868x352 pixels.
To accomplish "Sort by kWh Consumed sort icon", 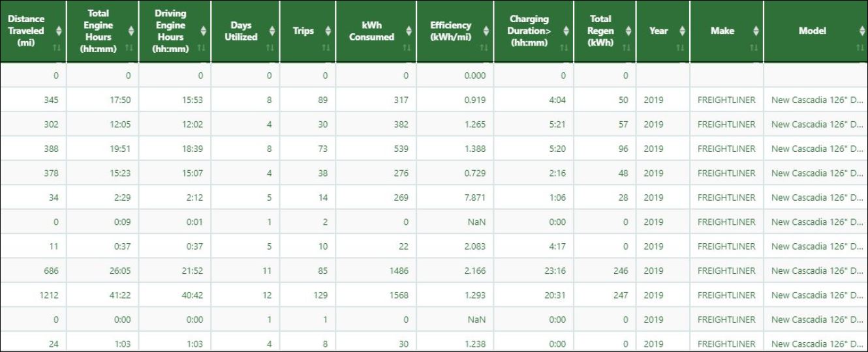I will pos(409,31).
